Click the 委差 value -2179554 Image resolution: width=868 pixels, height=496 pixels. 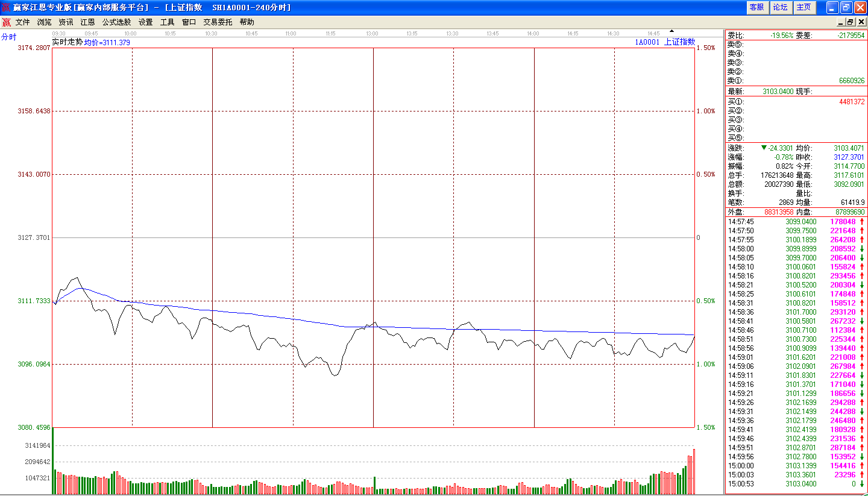tap(851, 36)
